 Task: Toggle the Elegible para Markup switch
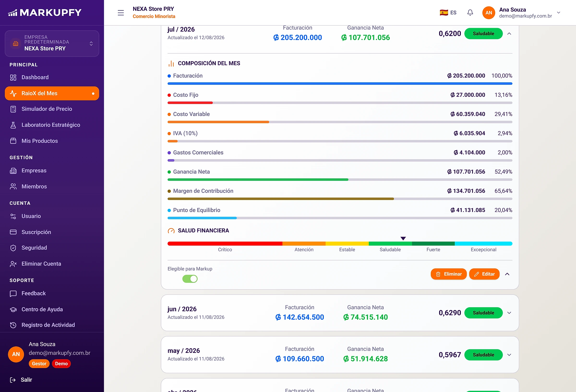click(190, 279)
